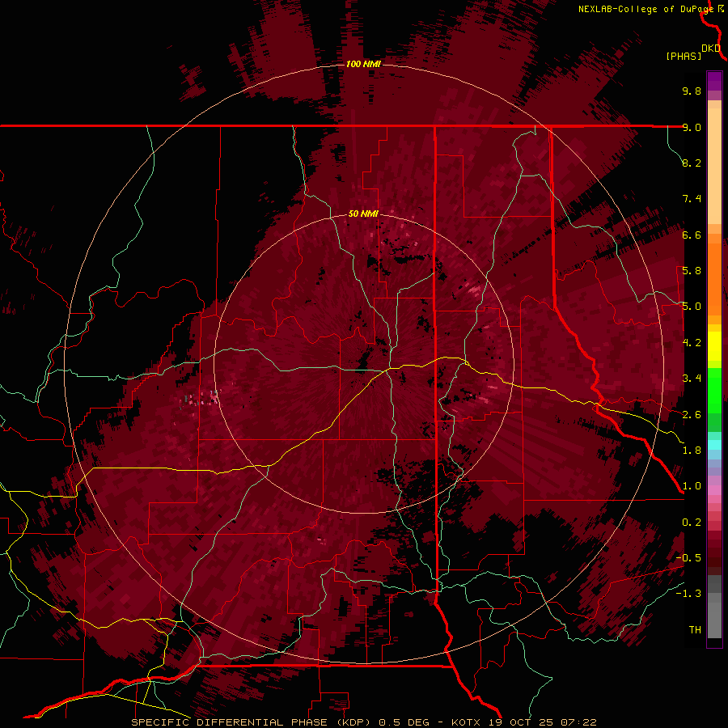
Task: Click the [PHAS] color scale heading
Action: click(684, 56)
